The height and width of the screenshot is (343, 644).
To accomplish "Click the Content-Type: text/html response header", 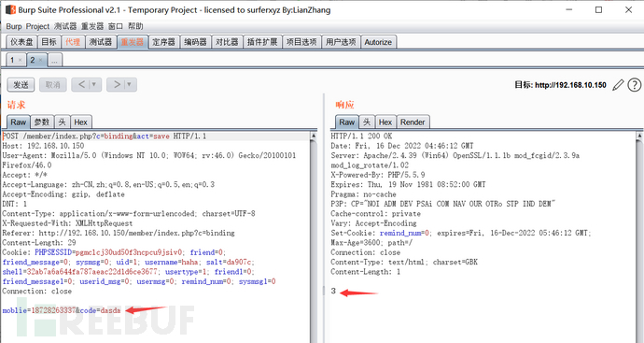I will [404, 262].
